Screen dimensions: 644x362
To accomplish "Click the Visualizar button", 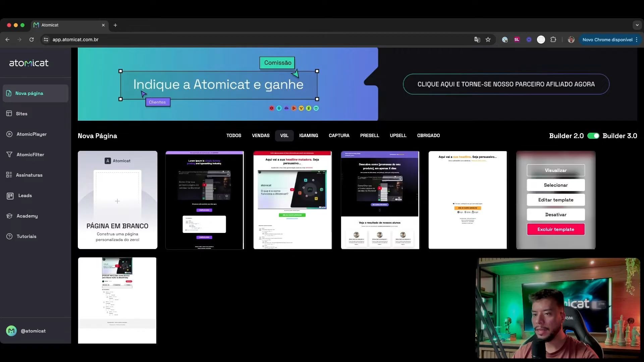I will tap(556, 170).
